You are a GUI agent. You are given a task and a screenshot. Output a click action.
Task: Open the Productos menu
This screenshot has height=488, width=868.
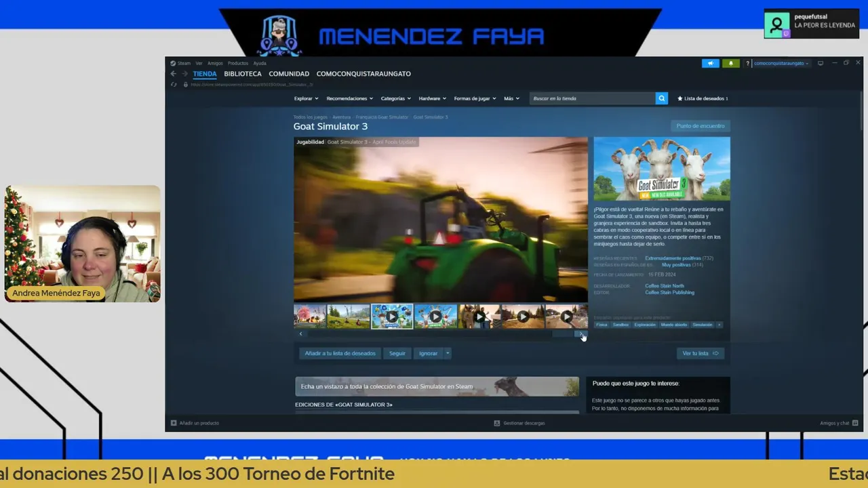click(x=238, y=63)
